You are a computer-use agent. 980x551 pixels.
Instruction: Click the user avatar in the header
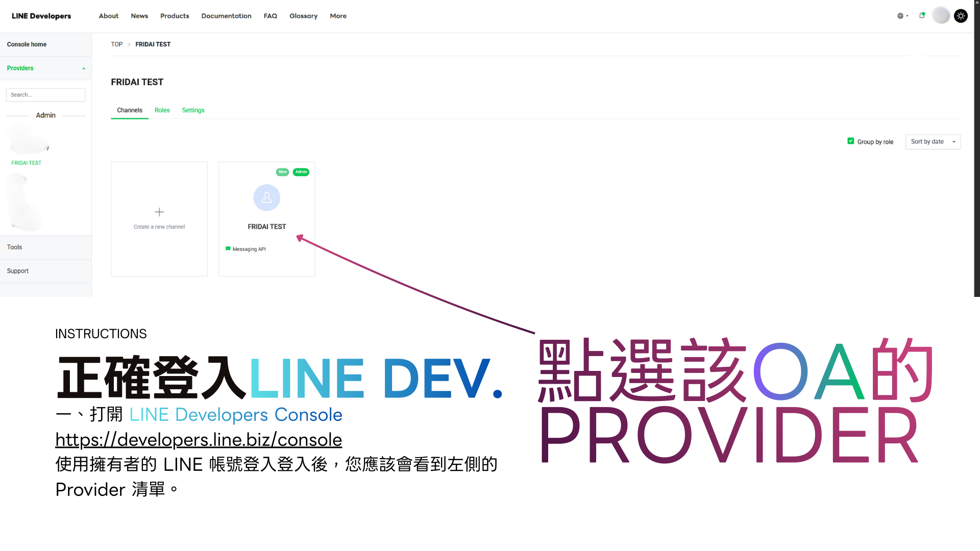941,16
